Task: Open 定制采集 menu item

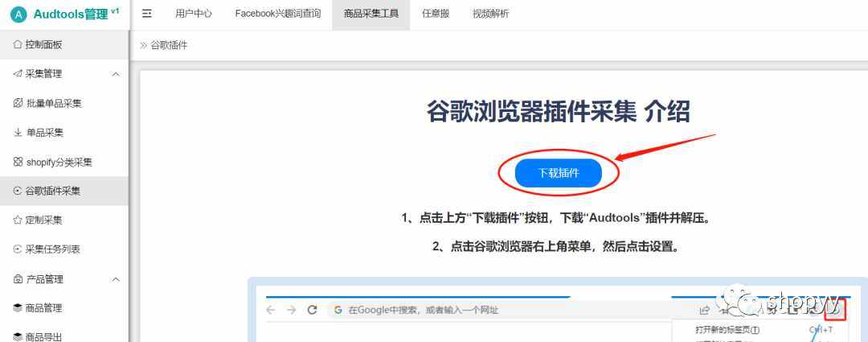Action: click(x=64, y=220)
